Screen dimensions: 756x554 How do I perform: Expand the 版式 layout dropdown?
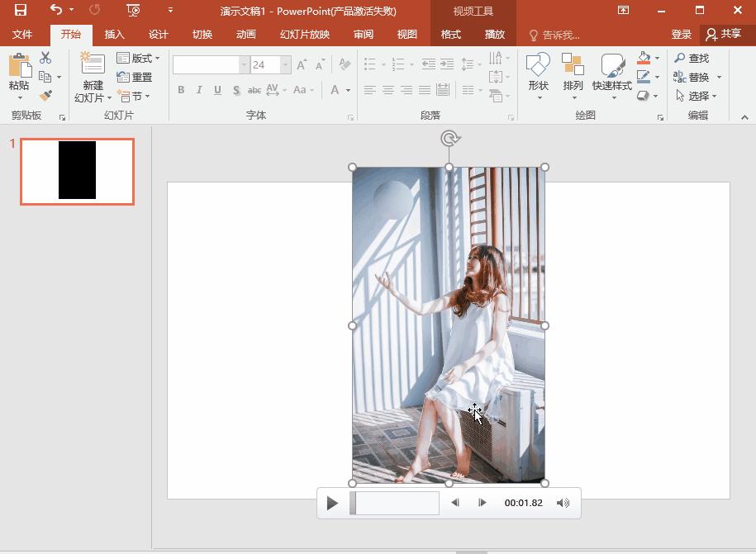pyautogui.click(x=139, y=58)
